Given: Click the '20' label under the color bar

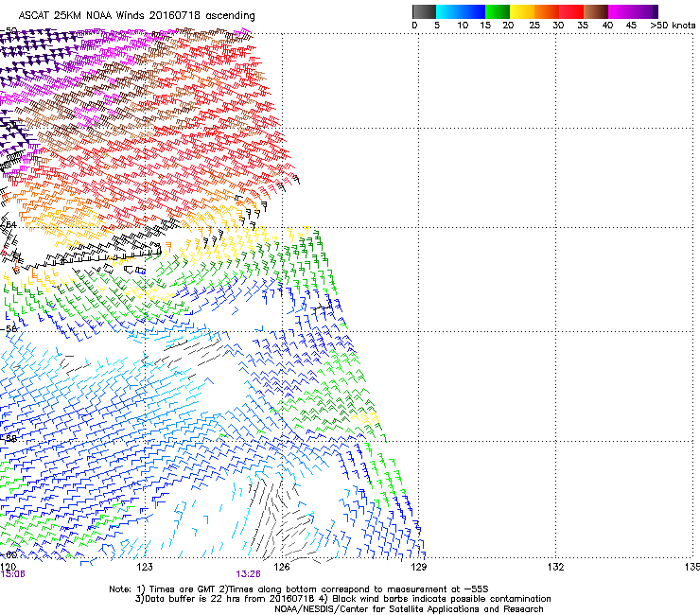Looking at the screenshot, I should point(509,26).
